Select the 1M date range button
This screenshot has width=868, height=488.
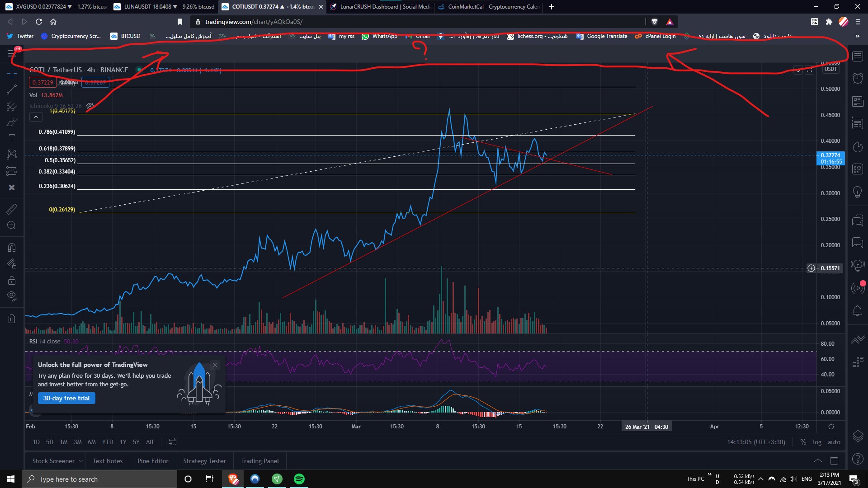tap(64, 442)
